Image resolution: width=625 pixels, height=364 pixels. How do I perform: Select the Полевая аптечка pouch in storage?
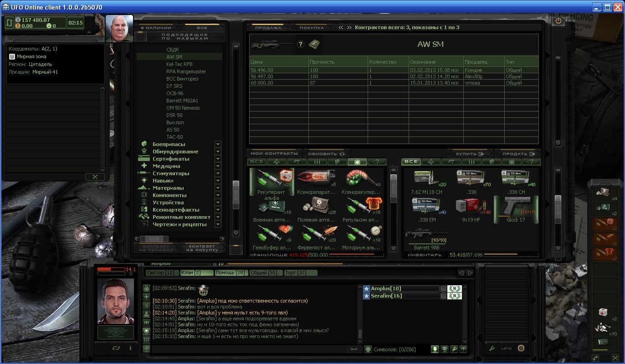[317, 210]
